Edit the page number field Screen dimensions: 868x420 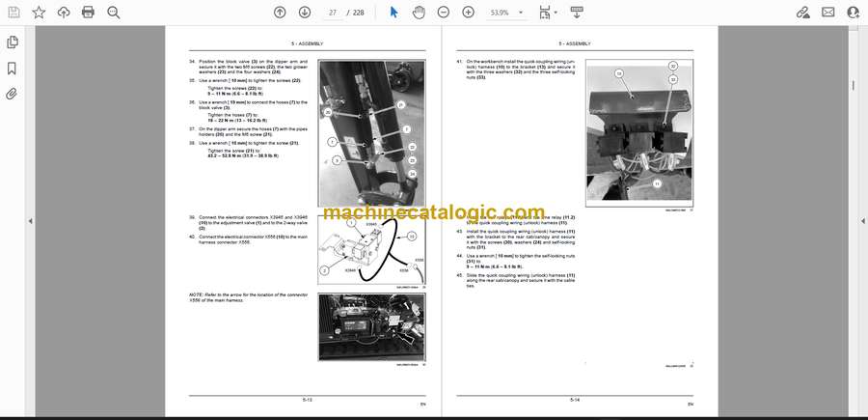[333, 13]
